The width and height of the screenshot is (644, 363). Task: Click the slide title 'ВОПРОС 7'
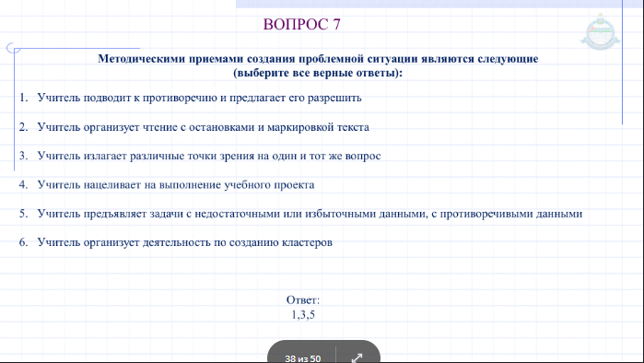coord(302,24)
